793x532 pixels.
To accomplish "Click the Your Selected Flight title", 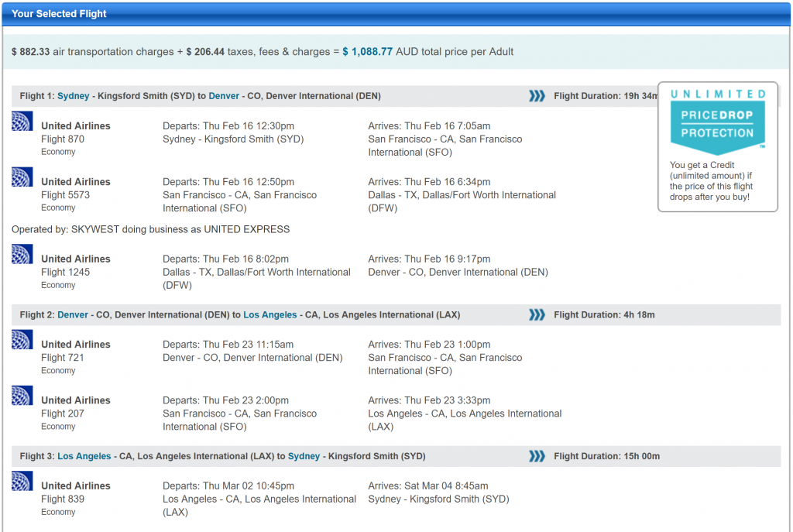I will coord(59,14).
